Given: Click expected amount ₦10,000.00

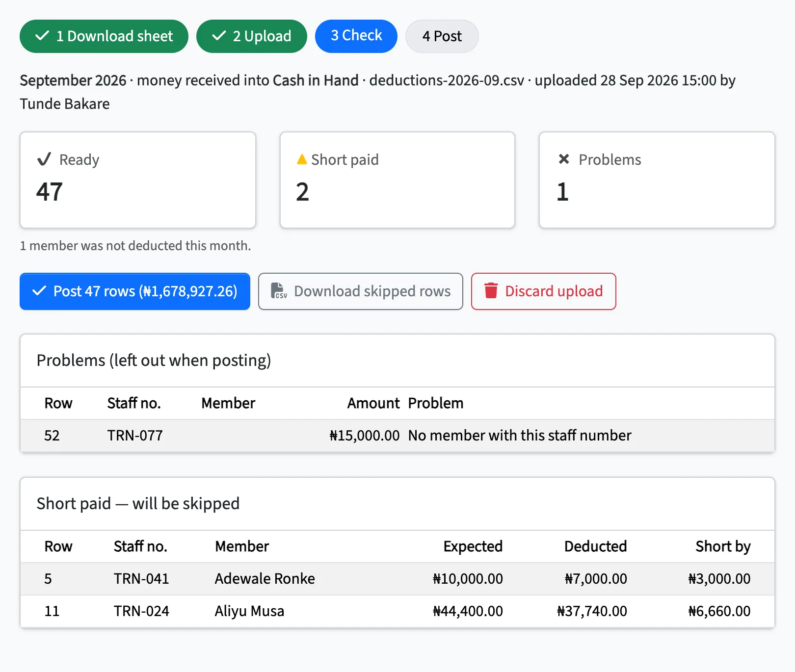Looking at the screenshot, I should (468, 579).
